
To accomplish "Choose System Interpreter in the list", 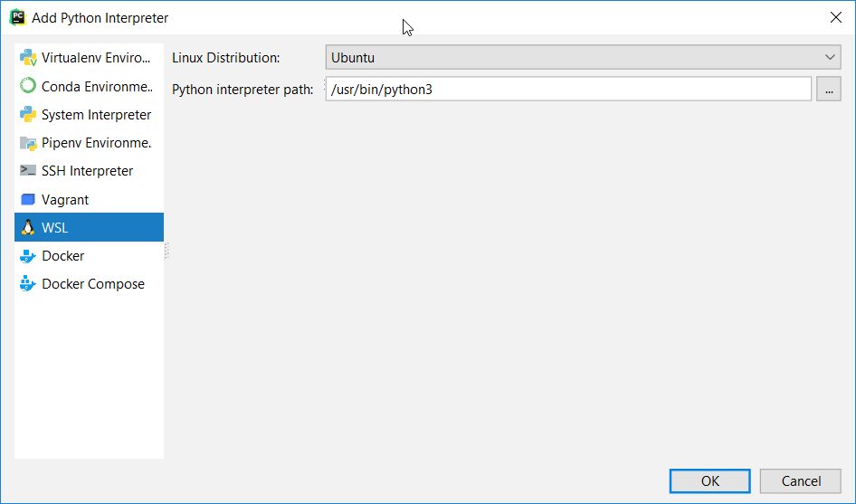I will coord(89,115).
